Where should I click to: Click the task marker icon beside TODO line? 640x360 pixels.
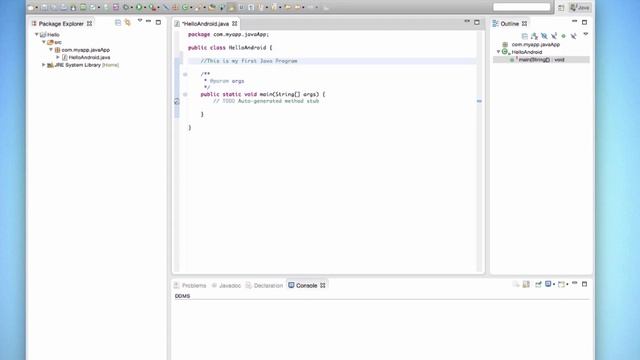click(x=177, y=101)
